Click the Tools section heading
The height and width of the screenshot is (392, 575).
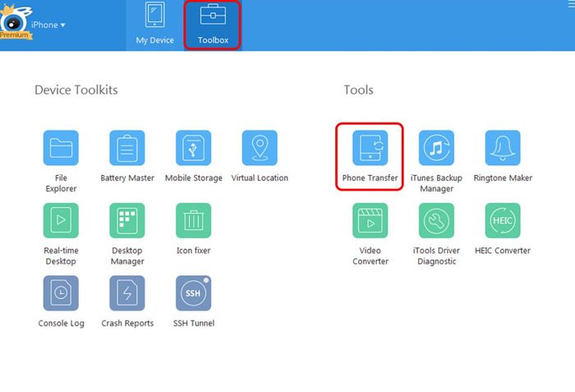(x=358, y=90)
